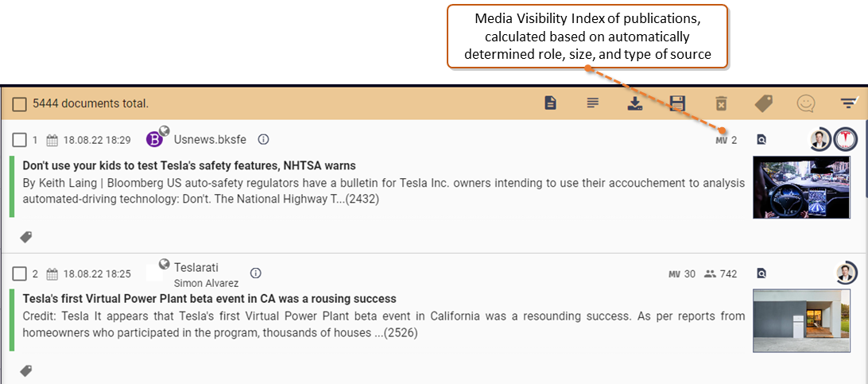Click the document view icon in toolbar
Screen dimensions: 868x384
[x=550, y=103]
